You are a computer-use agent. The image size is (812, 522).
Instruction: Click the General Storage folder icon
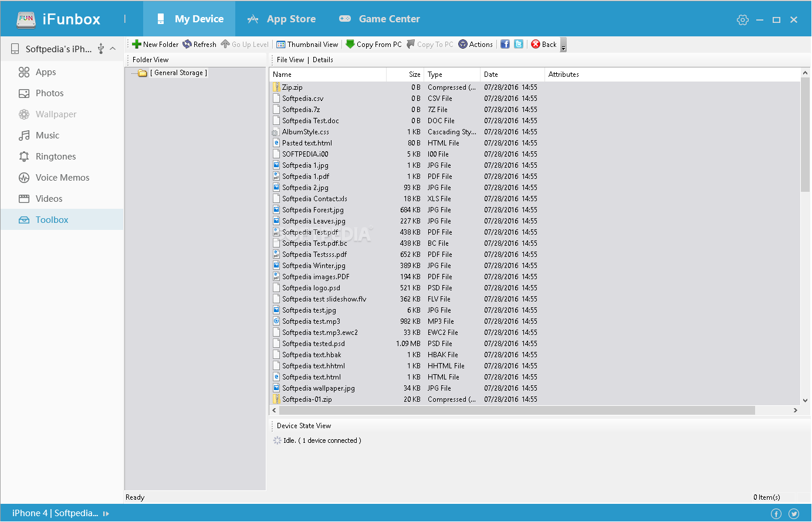point(142,73)
